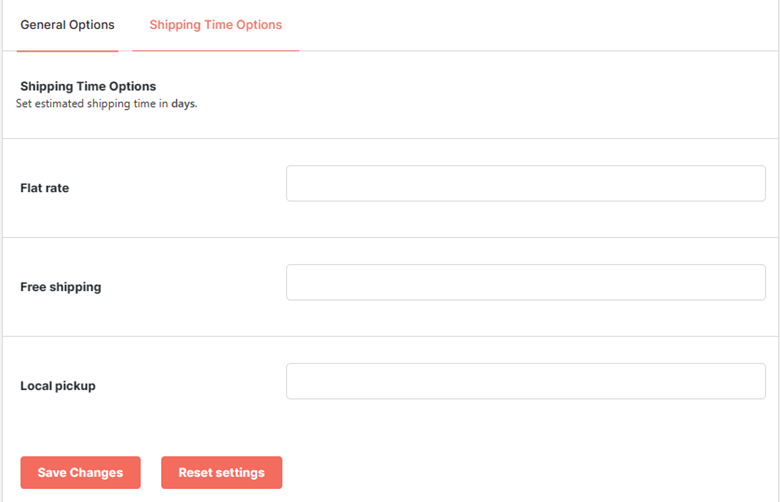The width and height of the screenshot is (780, 502).
Task: Focus the Free shipping text box
Action: coord(526,282)
